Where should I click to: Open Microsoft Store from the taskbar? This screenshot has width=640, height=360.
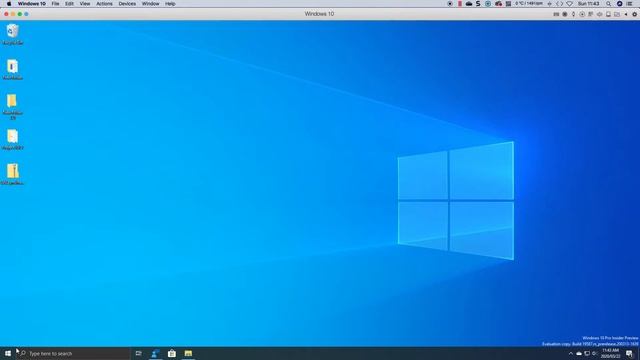(172, 353)
